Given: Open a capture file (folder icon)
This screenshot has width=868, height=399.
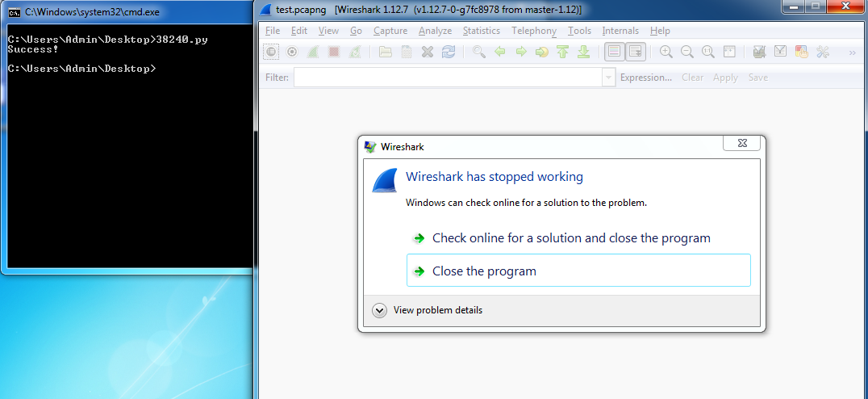Looking at the screenshot, I should point(386,52).
